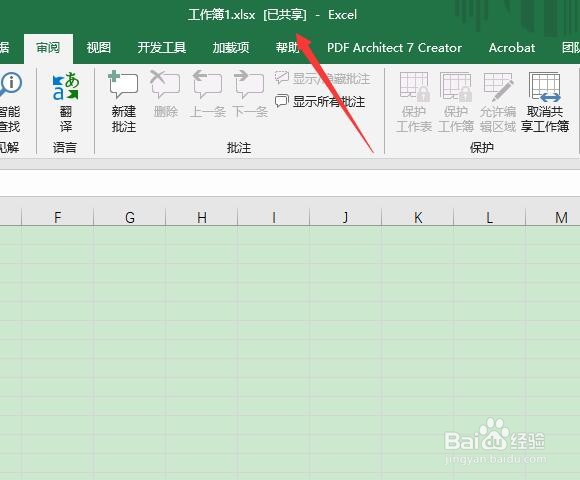Open the 开发工具 developer tab
Image resolution: width=580 pixels, height=480 pixels.
pos(162,48)
